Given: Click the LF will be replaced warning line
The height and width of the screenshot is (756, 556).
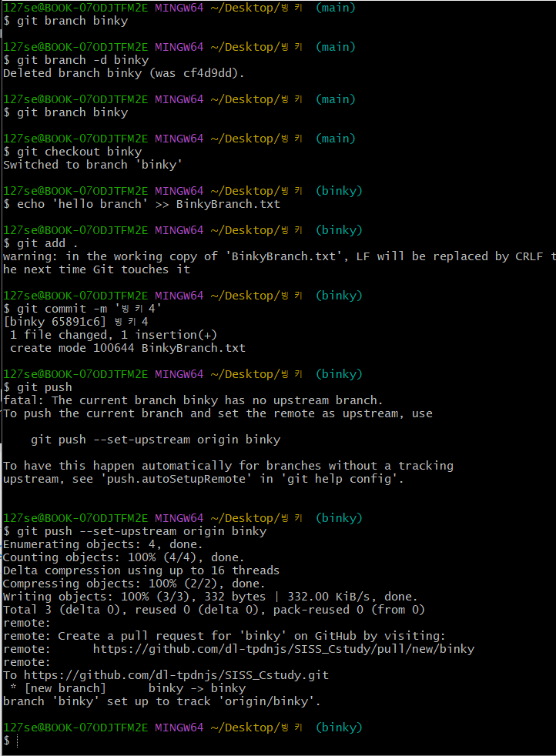Looking at the screenshot, I should pos(277,256).
